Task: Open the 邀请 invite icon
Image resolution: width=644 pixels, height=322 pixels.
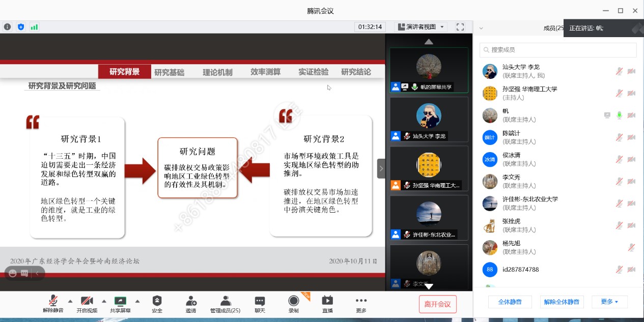Action: 190,301
